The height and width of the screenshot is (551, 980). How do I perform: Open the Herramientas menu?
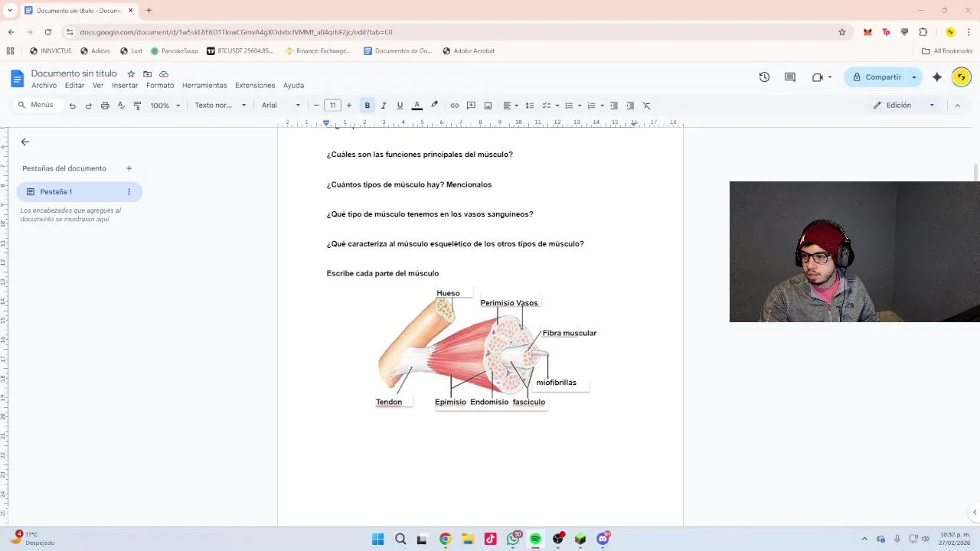coord(204,86)
